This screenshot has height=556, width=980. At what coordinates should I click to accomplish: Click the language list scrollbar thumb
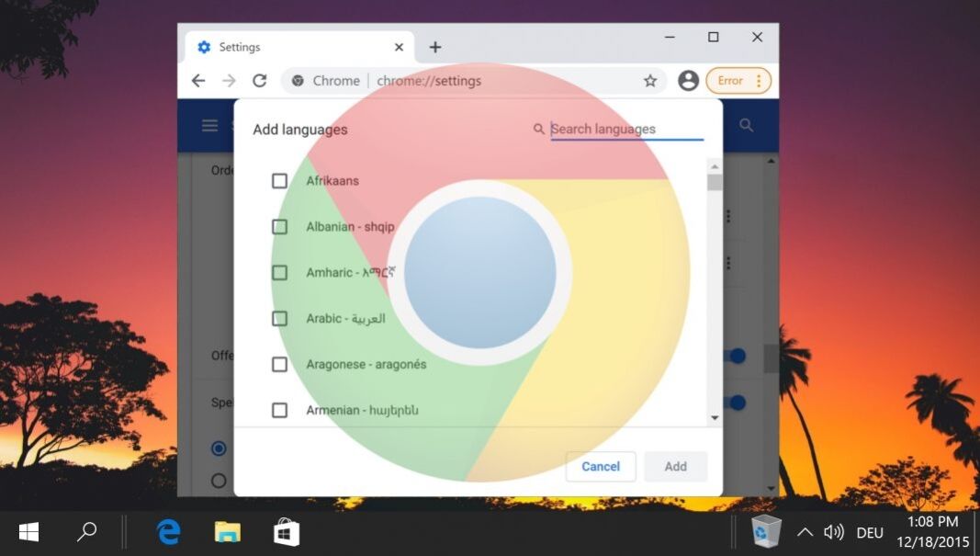(715, 183)
